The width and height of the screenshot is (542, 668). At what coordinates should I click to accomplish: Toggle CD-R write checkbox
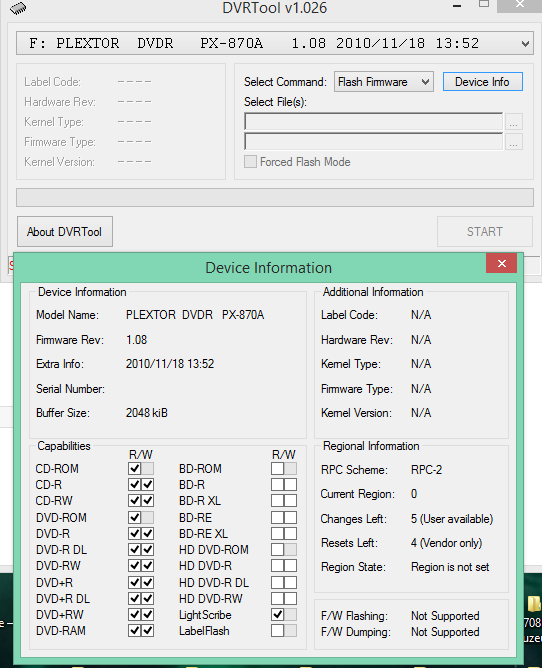[x=147, y=485]
